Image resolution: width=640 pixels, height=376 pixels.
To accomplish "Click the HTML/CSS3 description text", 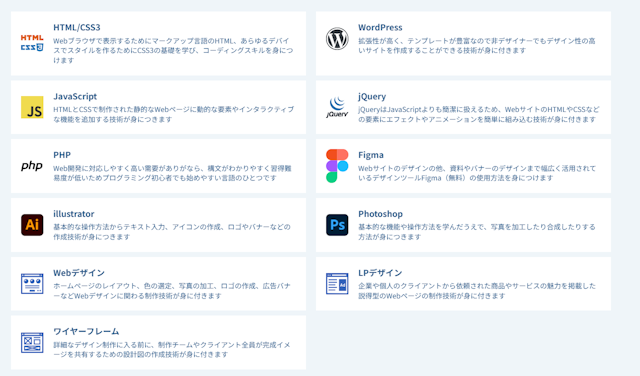I will (173, 51).
